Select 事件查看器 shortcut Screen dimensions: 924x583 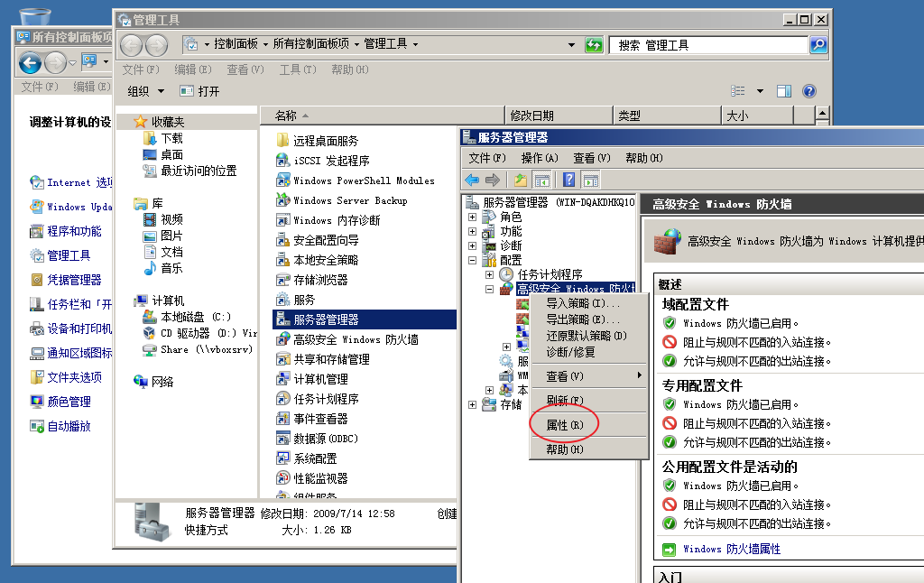coord(312,419)
